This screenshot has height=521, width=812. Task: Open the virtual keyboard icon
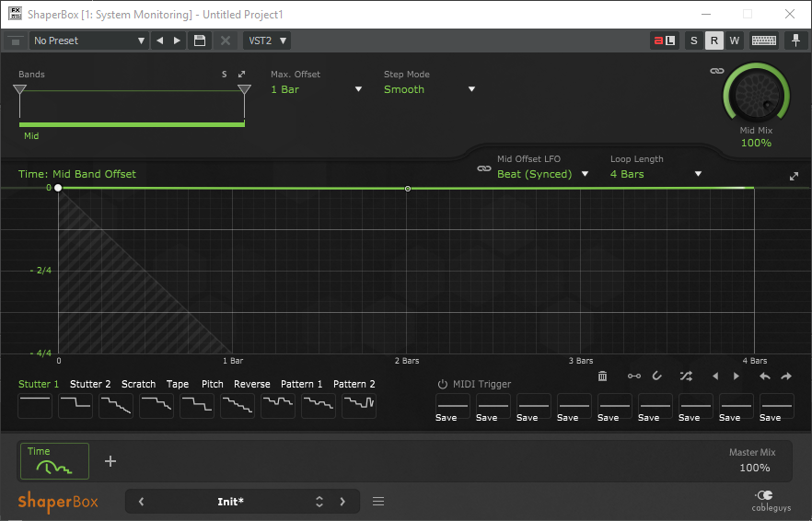click(x=764, y=41)
